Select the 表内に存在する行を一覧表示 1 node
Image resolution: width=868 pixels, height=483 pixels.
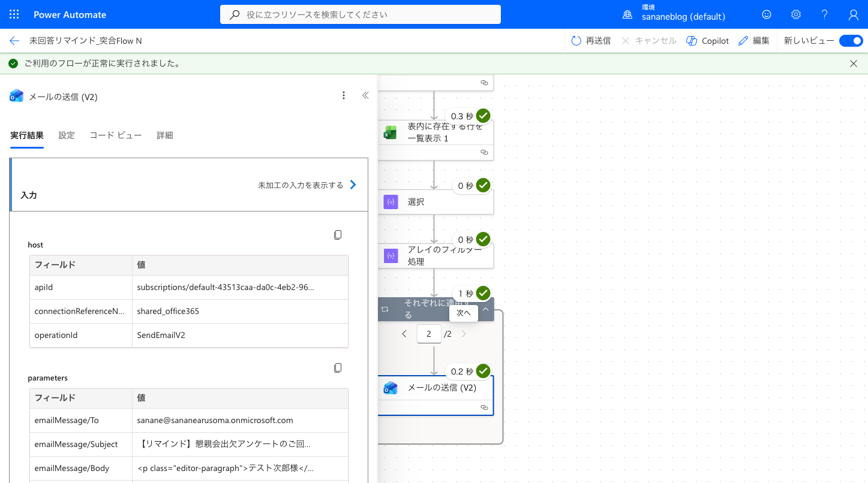coord(436,140)
